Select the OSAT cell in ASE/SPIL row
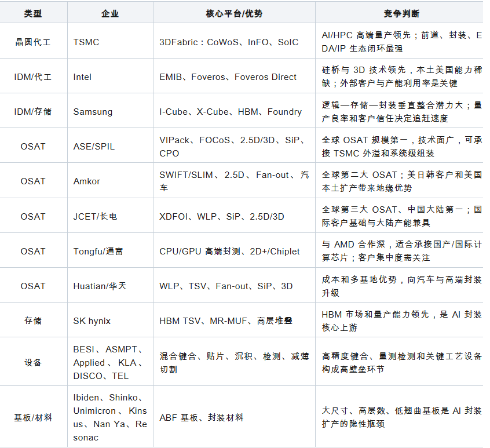490x448 pixels. (x=33, y=145)
